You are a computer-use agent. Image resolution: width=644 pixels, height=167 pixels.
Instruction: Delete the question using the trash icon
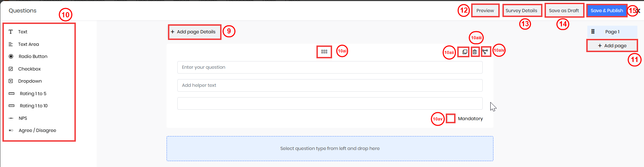pos(475,52)
